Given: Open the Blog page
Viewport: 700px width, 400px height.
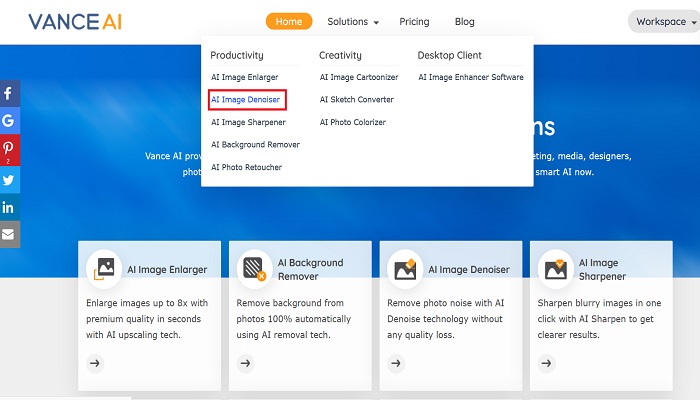Looking at the screenshot, I should [x=464, y=21].
